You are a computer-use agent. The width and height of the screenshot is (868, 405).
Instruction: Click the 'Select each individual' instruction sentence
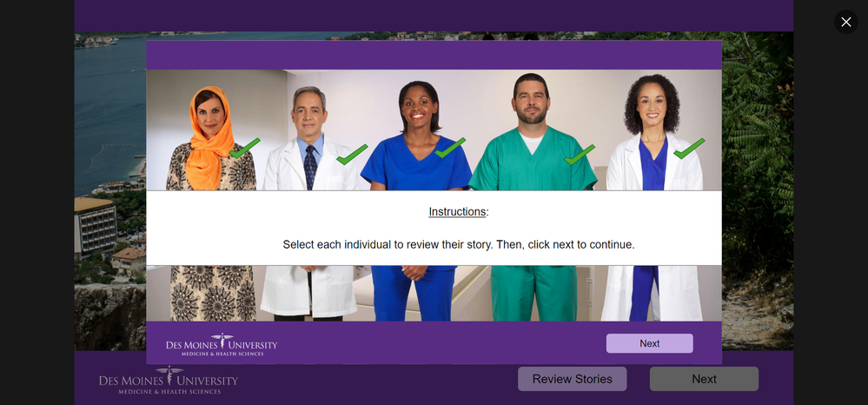tap(459, 244)
